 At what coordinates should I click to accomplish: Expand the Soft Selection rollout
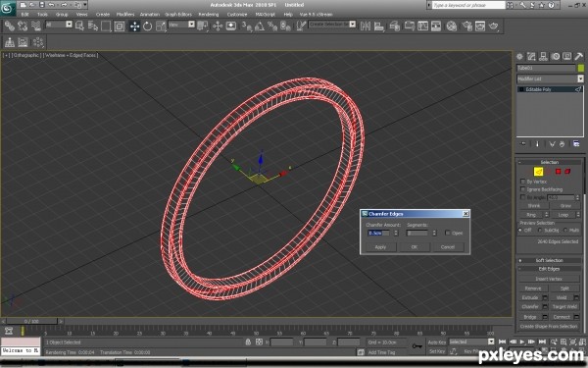pyautogui.click(x=550, y=260)
